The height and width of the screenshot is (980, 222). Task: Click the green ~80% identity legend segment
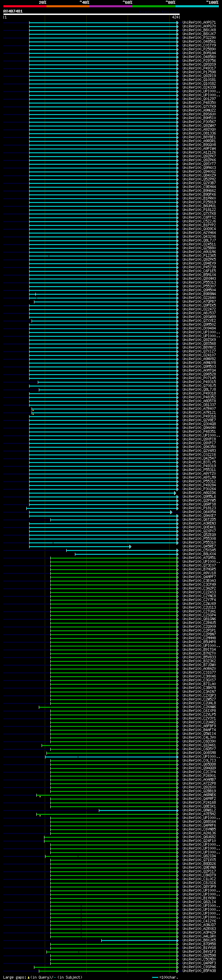(154, 6)
